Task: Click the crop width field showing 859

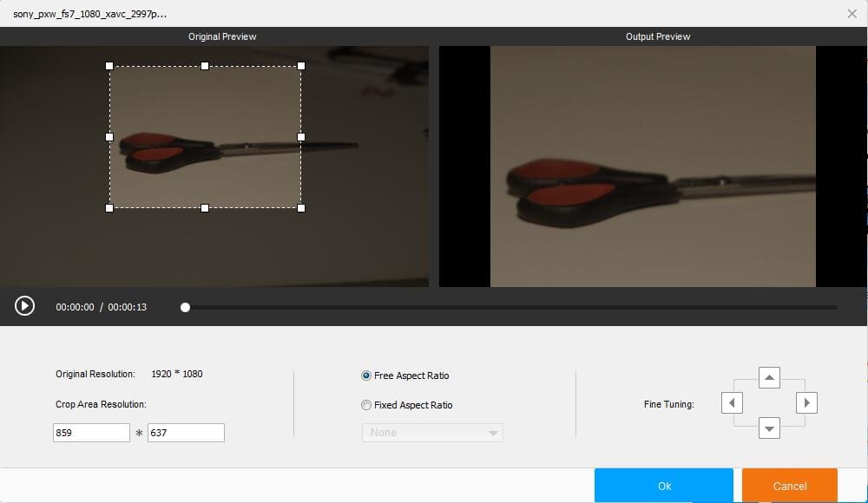Action: (91, 433)
